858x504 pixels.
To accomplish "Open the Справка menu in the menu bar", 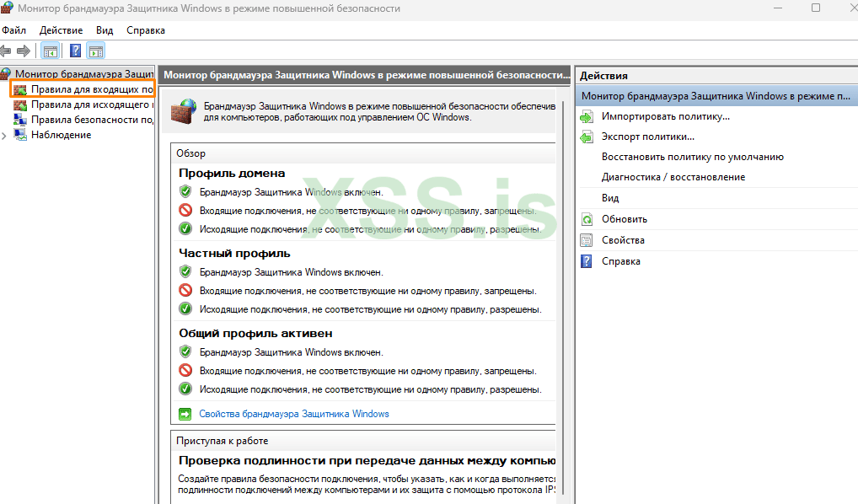I will [x=146, y=30].
